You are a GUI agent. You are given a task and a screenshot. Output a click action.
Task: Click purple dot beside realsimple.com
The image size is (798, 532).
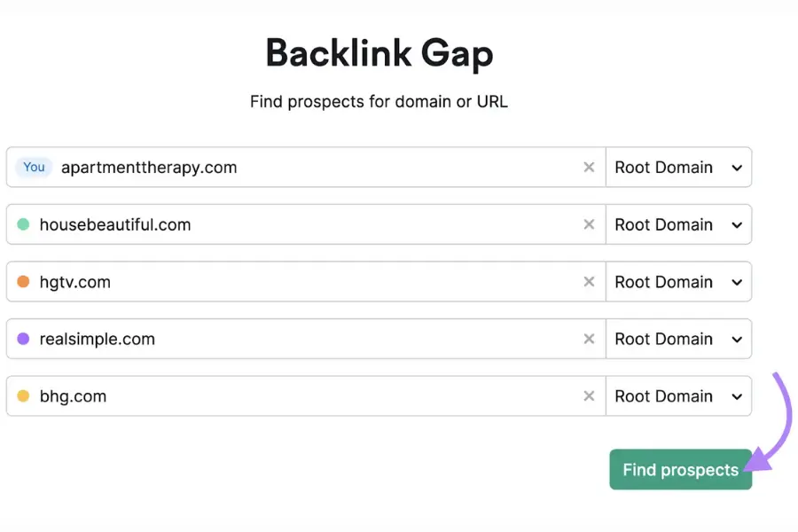pos(23,339)
